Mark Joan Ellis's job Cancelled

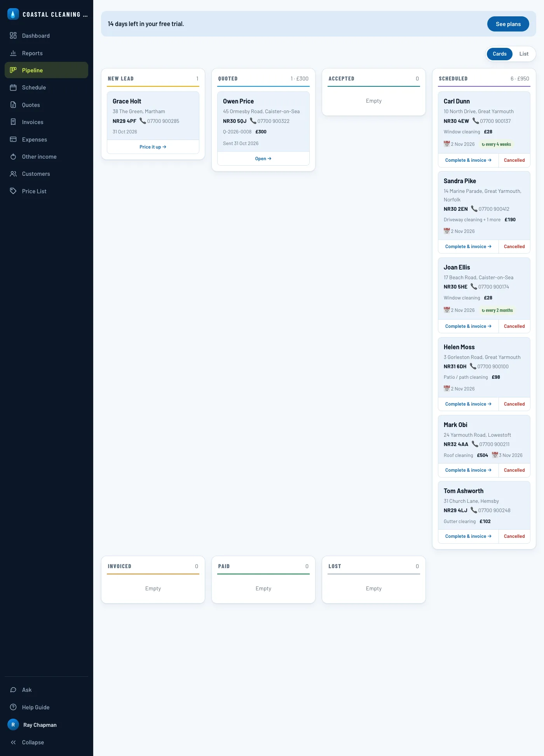point(514,326)
